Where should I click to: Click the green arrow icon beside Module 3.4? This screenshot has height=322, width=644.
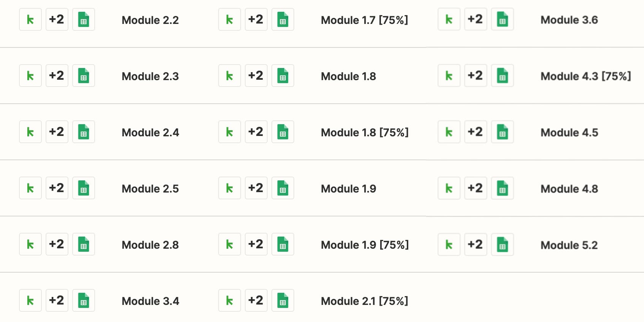(30, 300)
